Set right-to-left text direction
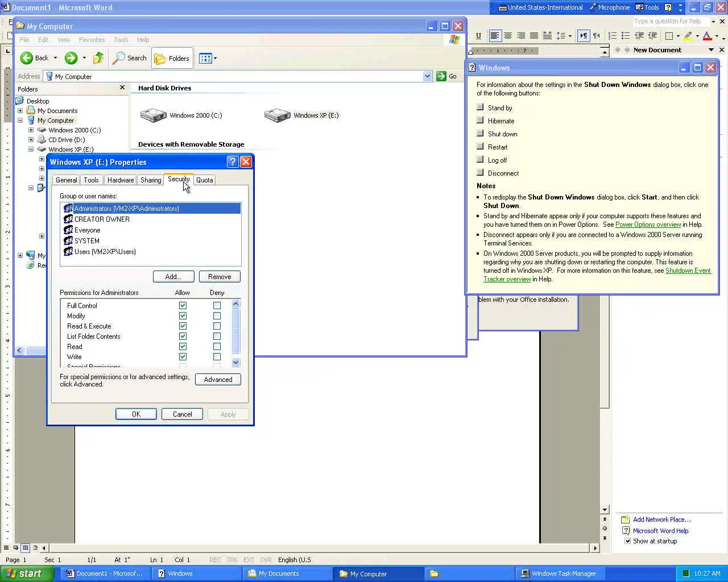This screenshot has width=728, height=582. pyautogui.click(x=597, y=36)
